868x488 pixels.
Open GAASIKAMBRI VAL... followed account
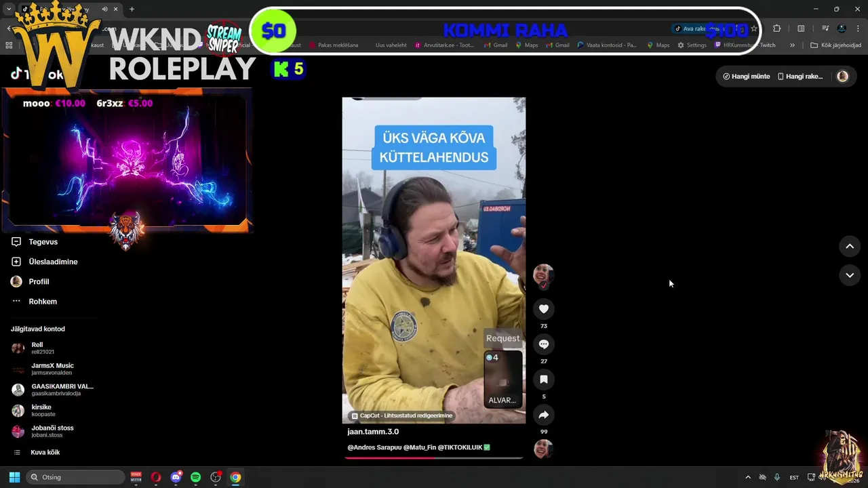pos(53,390)
